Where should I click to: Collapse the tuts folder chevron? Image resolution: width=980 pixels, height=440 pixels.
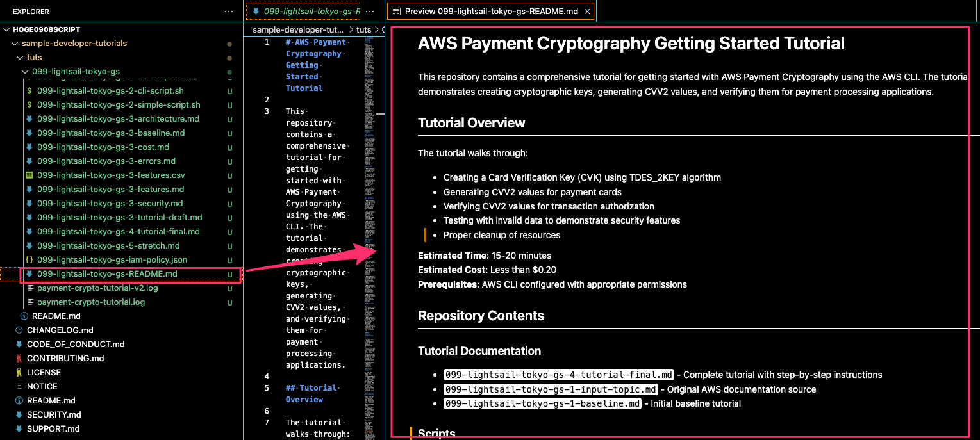pos(20,58)
